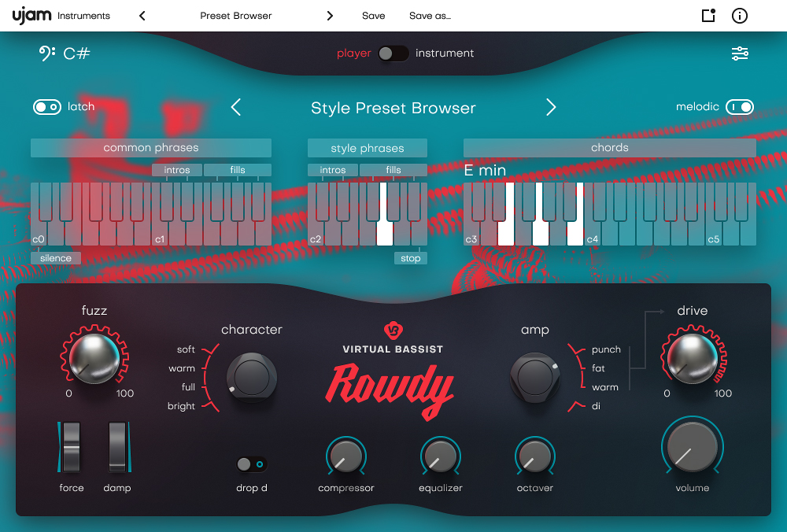
Task: Select the common phrases section
Action: coord(150,147)
